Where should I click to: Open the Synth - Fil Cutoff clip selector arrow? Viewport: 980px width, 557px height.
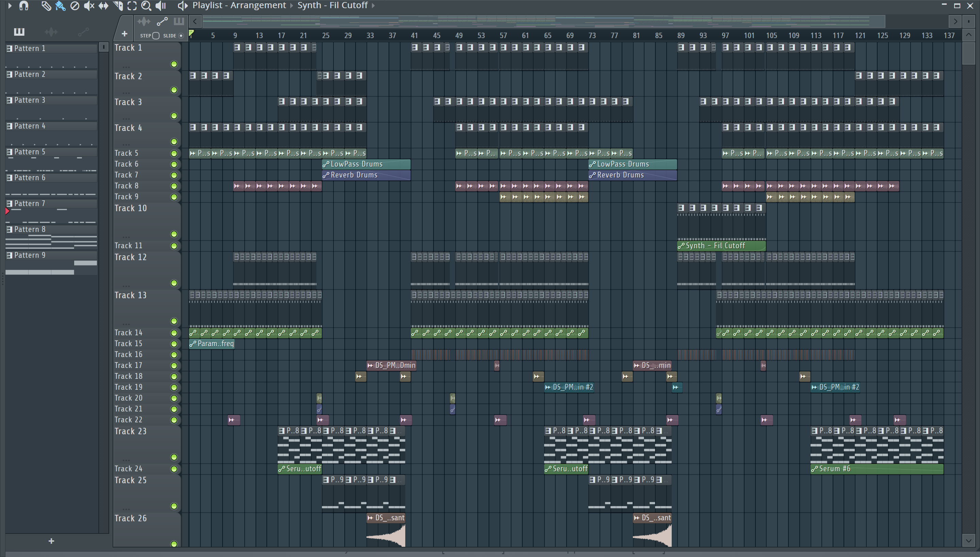[373, 6]
